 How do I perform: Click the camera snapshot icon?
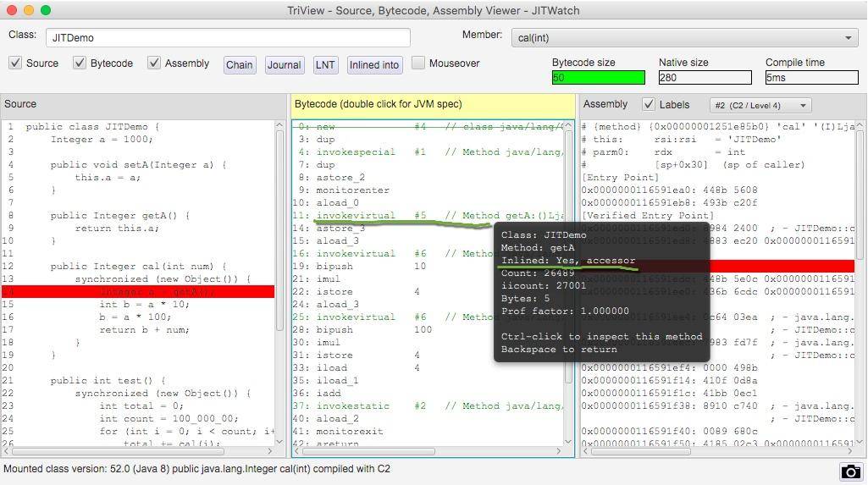point(850,471)
